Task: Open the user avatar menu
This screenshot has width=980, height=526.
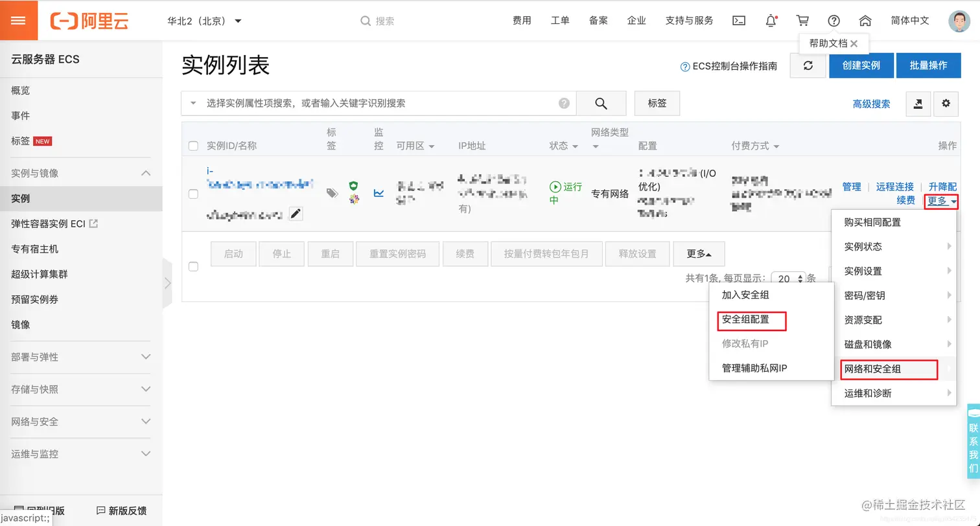Action: click(959, 21)
